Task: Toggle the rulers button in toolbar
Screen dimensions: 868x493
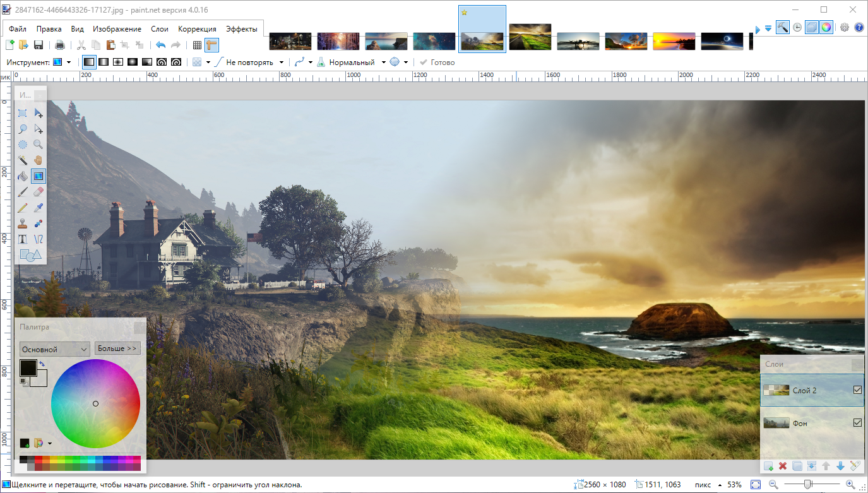Action: coord(211,45)
